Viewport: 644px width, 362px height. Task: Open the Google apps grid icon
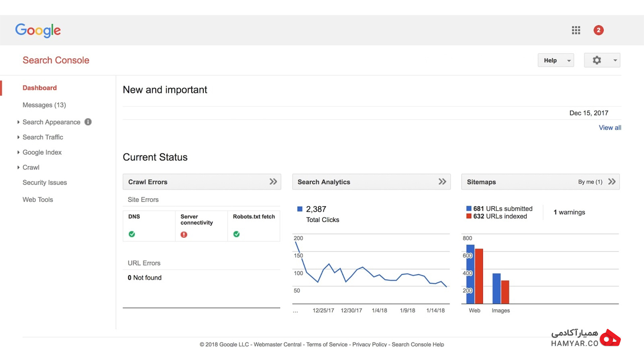click(x=576, y=30)
